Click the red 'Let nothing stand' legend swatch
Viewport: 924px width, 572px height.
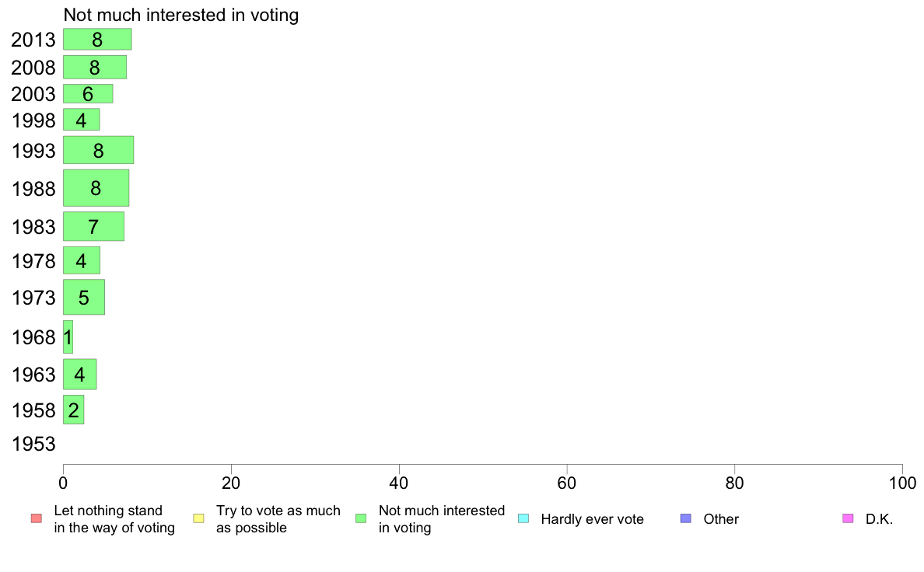[37, 518]
